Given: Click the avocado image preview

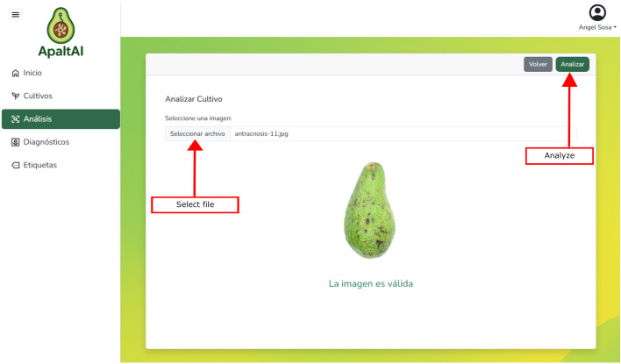Looking at the screenshot, I should coord(369,211).
